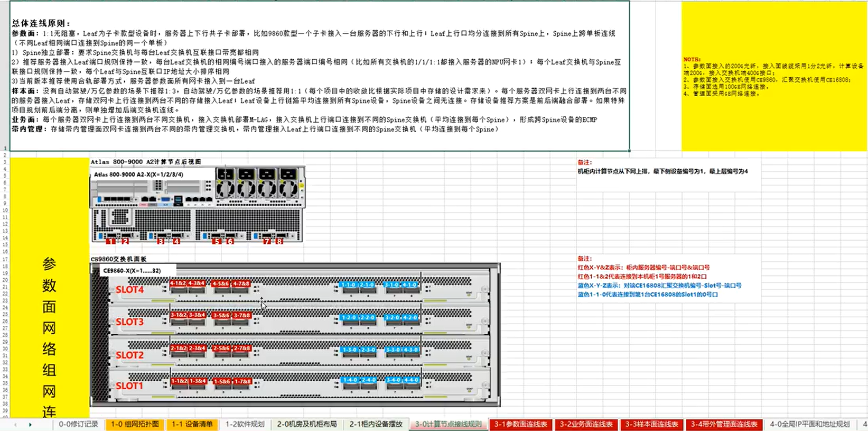Click the next-sheet tab scroll arrow
Image resolution: width=868 pixels, height=431 pixels.
point(30,424)
